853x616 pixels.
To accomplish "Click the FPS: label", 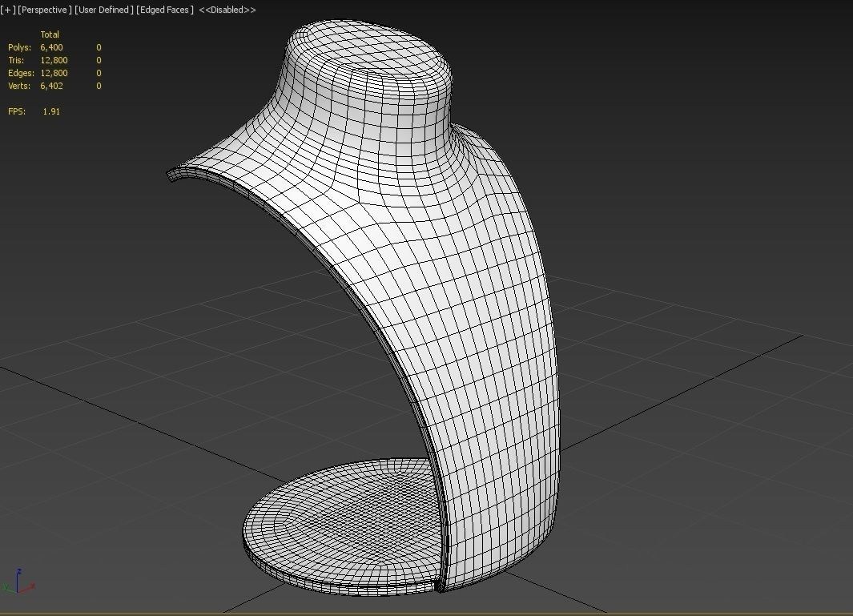I will 17,111.
